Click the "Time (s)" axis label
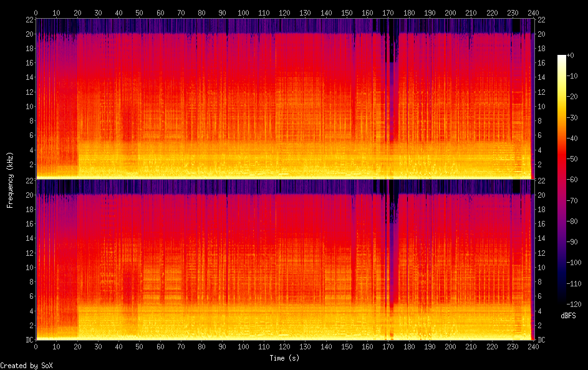The height and width of the screenshot is (370, 588). [x=284, y=358]
